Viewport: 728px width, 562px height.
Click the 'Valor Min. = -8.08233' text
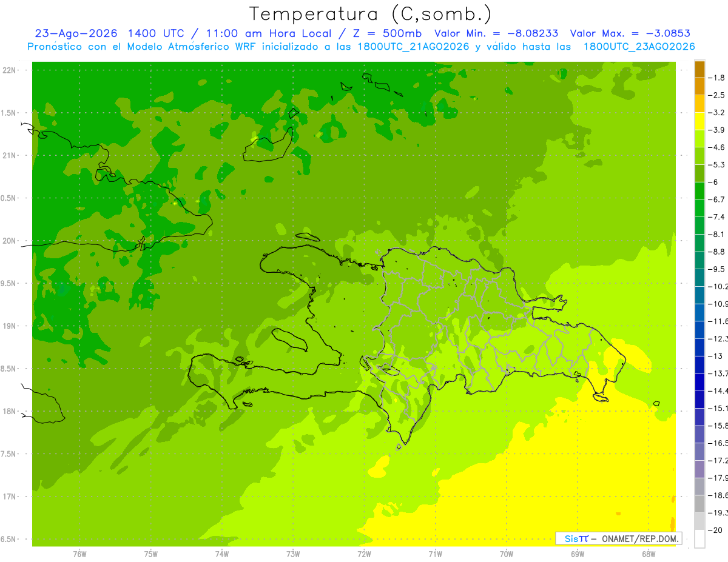pyautogui.click(x=497, y=33)
